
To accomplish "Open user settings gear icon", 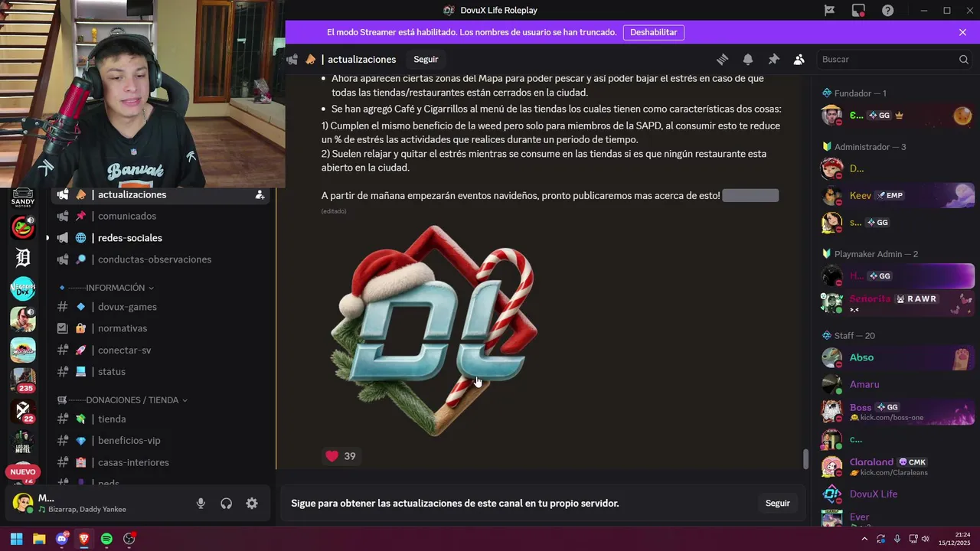I will [x=252, y=503].
